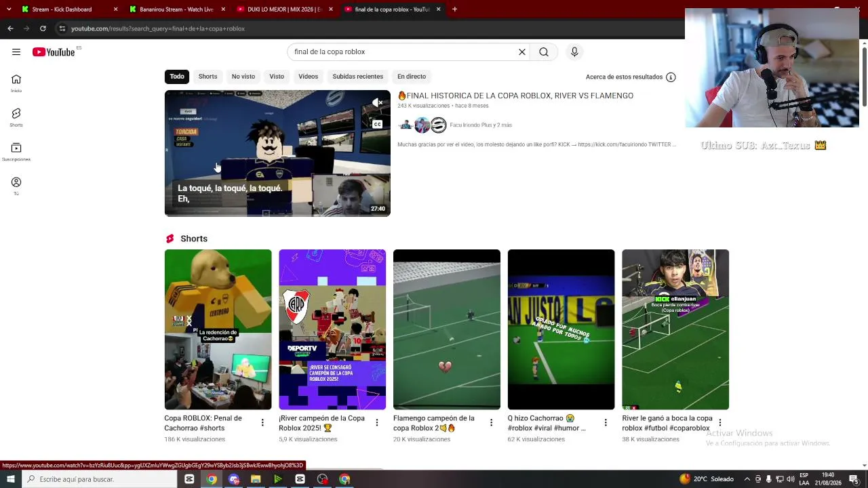Filter results by En directo
The height and width of the screenshot is (488, 868).
[412, 77]
